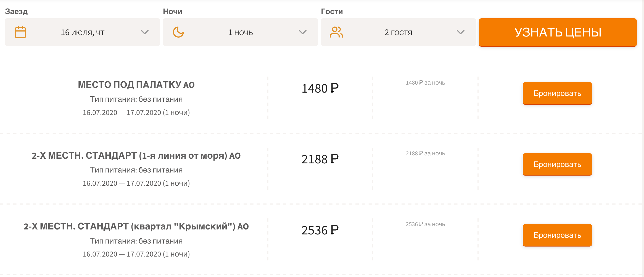
Task: Click the '2536 ₽ за ночь' per-night label
Action: pos(425,224)
